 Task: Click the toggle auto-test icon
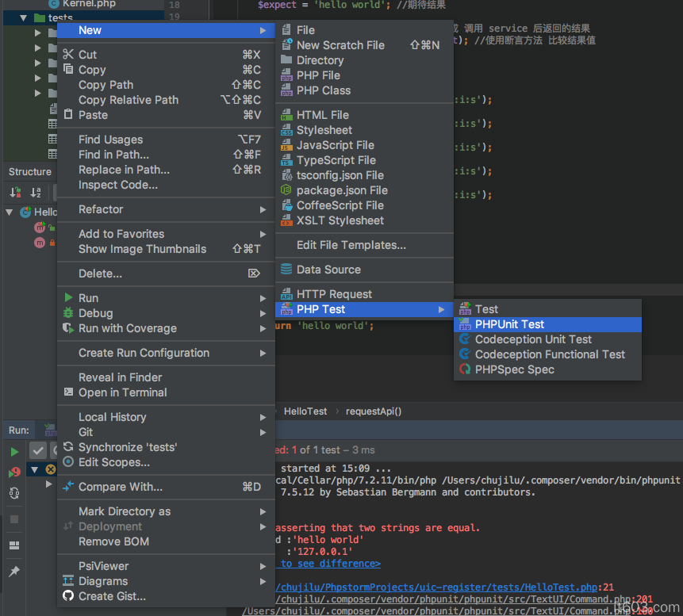pyautogui.click(x=14, y=493)
